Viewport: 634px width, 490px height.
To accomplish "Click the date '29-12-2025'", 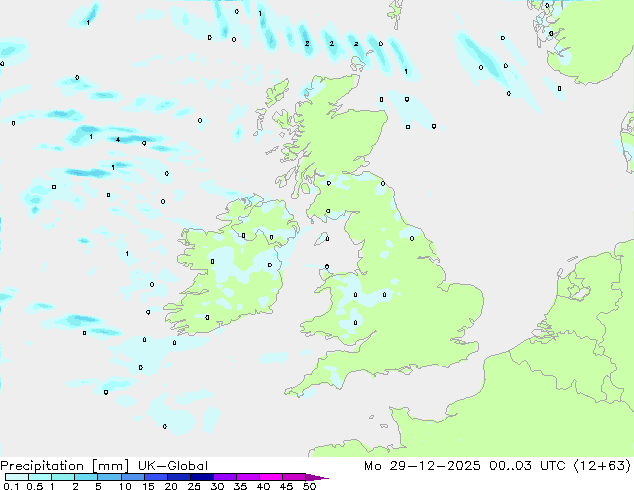I will pos(435,466).
